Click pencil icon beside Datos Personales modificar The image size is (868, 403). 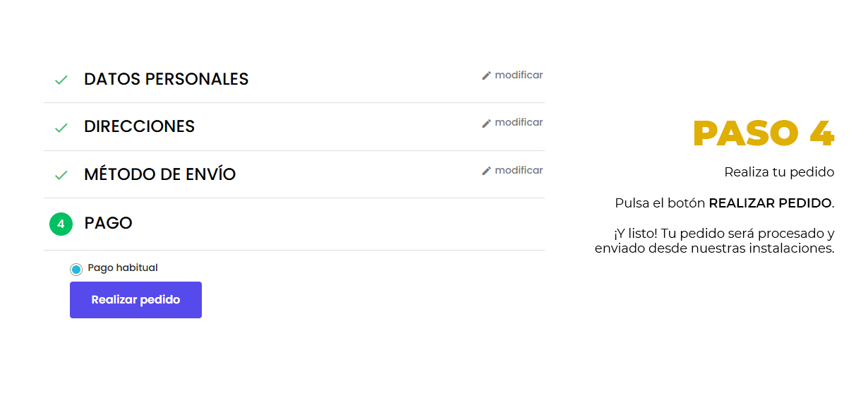486,76
